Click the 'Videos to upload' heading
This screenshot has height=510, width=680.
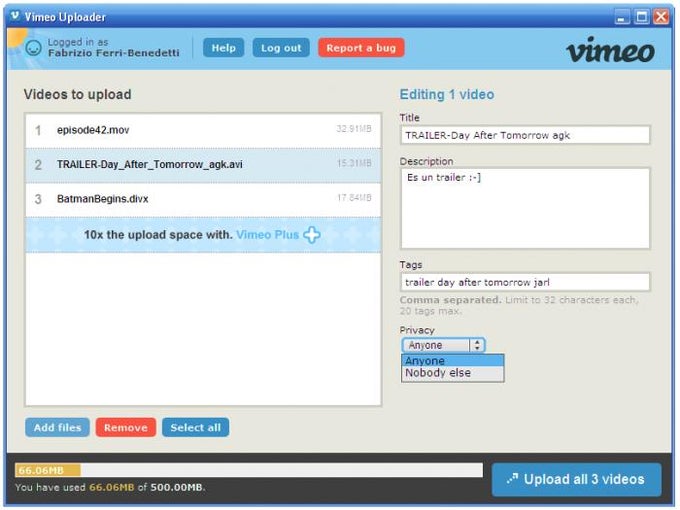click(x=78, y=95)
